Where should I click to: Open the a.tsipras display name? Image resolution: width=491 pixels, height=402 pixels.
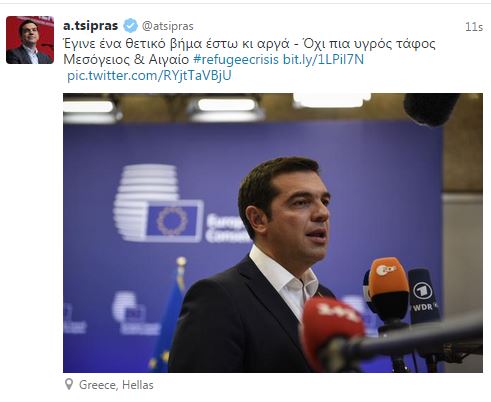pyautogui.click(x=90, y=26)
